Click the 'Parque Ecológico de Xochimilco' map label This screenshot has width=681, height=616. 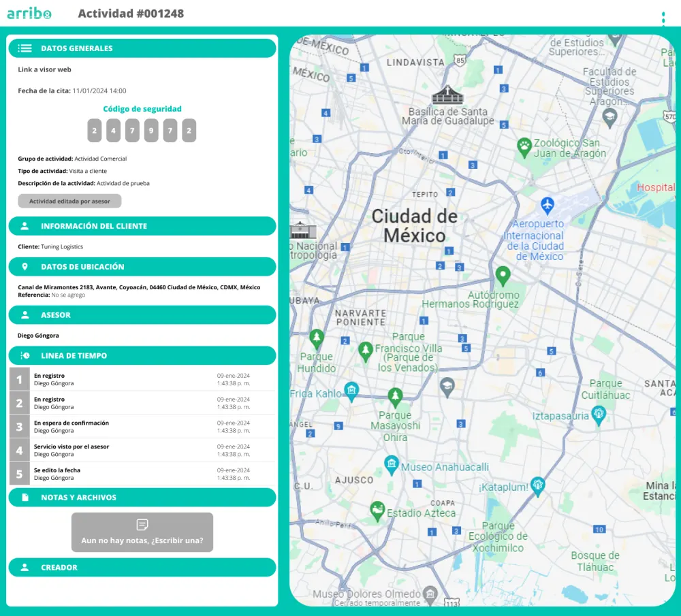pyautogui.click(x=498, y=536)
